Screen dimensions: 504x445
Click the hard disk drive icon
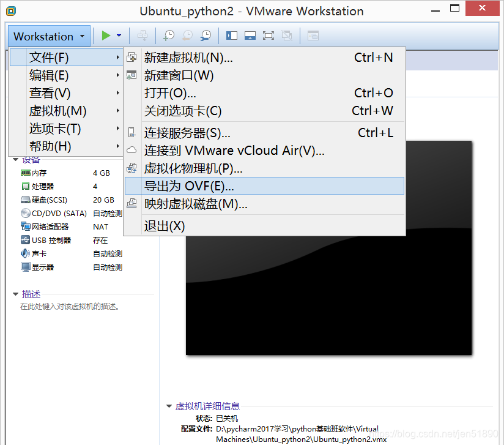(26, 200)
